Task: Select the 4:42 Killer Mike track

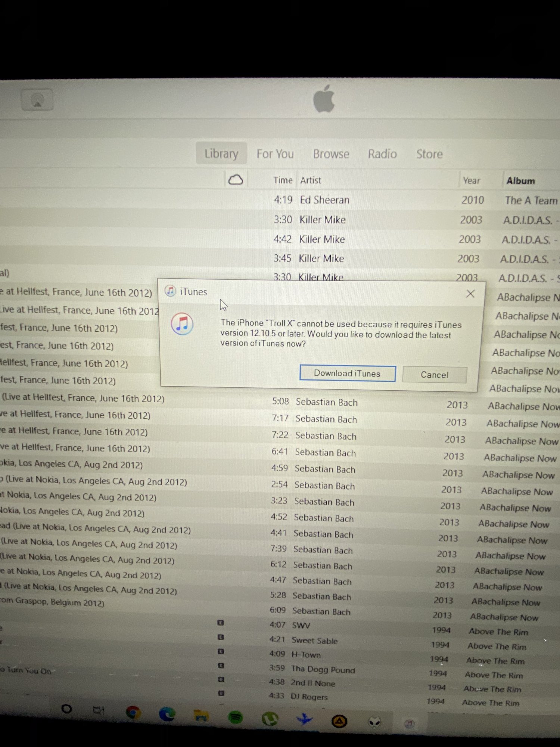Action: coord(280,239)
